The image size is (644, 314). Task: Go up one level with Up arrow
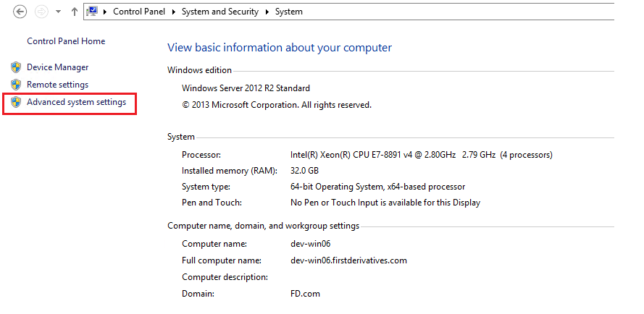tap(75, 12)
